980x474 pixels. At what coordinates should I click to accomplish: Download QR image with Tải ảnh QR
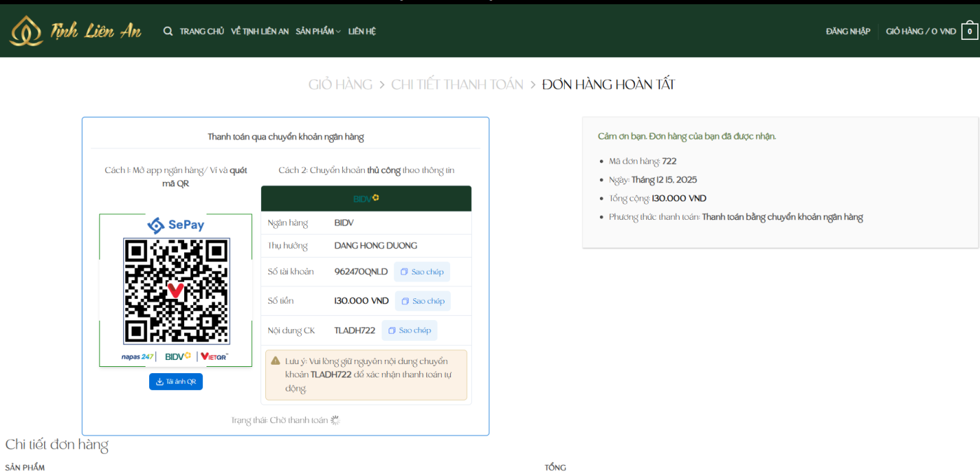176,382
